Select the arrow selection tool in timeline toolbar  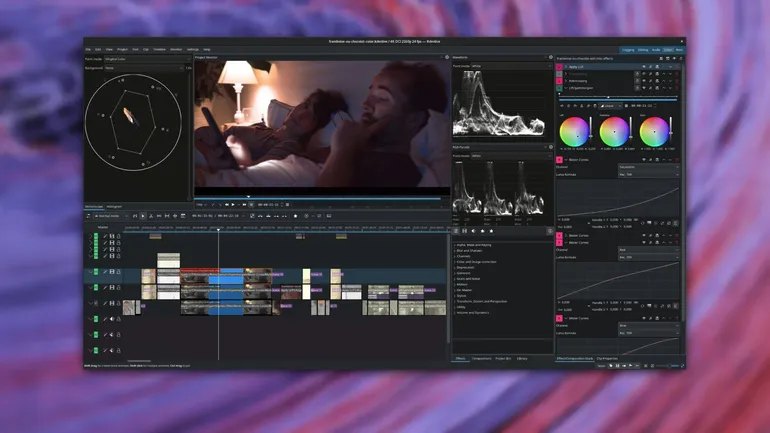click(x=143, y=216)
